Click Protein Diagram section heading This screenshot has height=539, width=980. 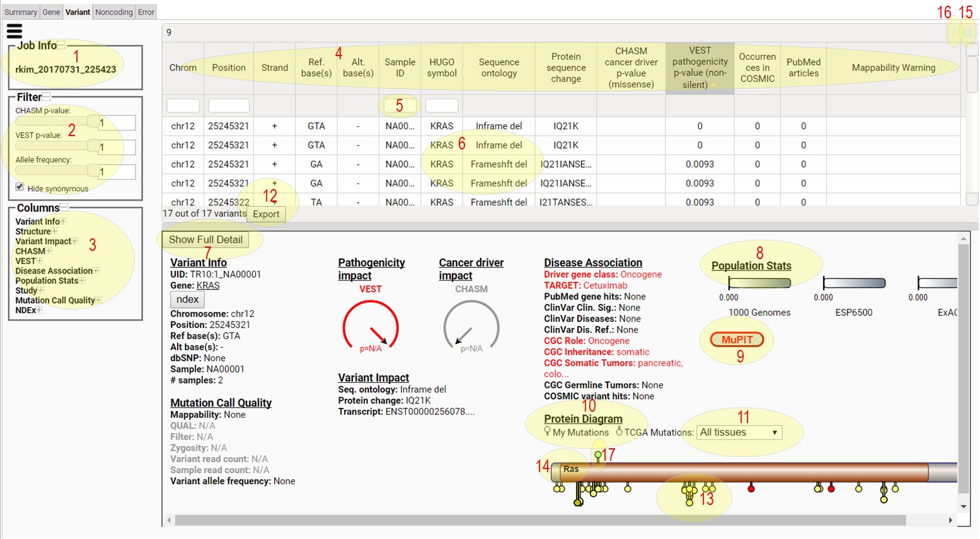(583, 419)
